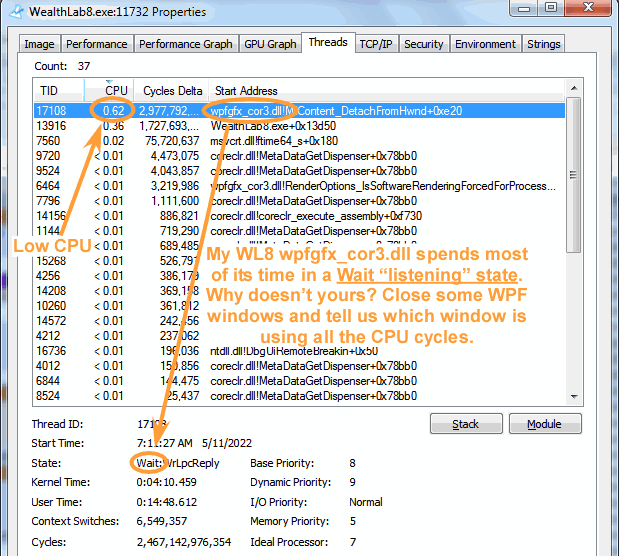Select thread row TID 17108
The height and width of the screenshot is (556, 619).
299,111
